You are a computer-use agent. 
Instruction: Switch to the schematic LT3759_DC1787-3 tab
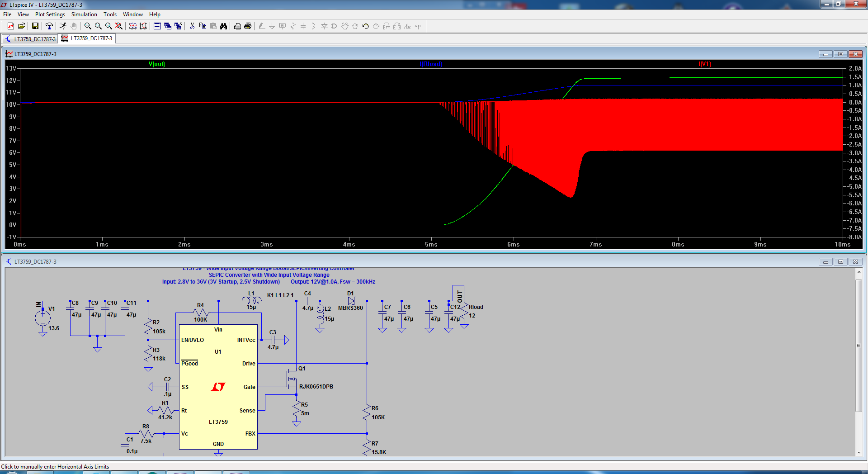tap(30, 39)
